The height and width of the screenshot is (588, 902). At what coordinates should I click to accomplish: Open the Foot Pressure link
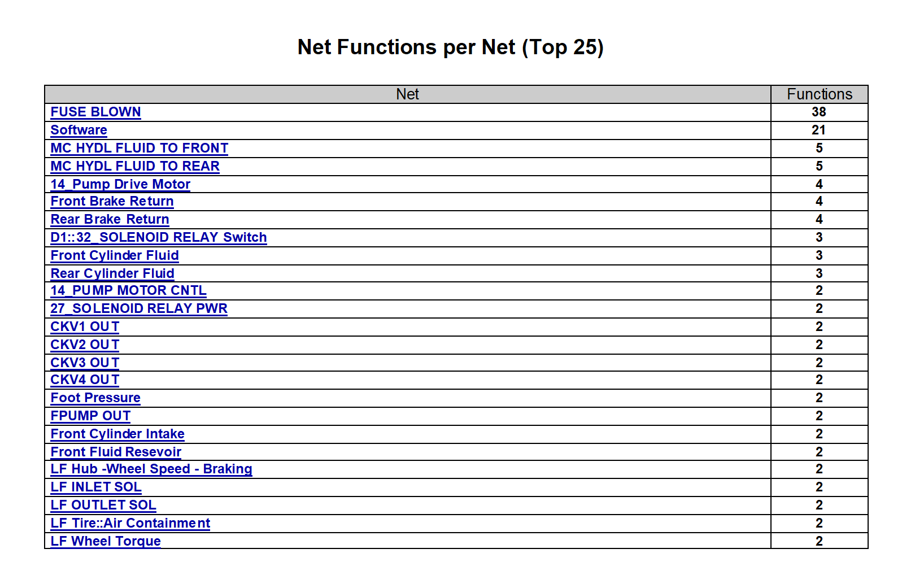tap(95, 398)
